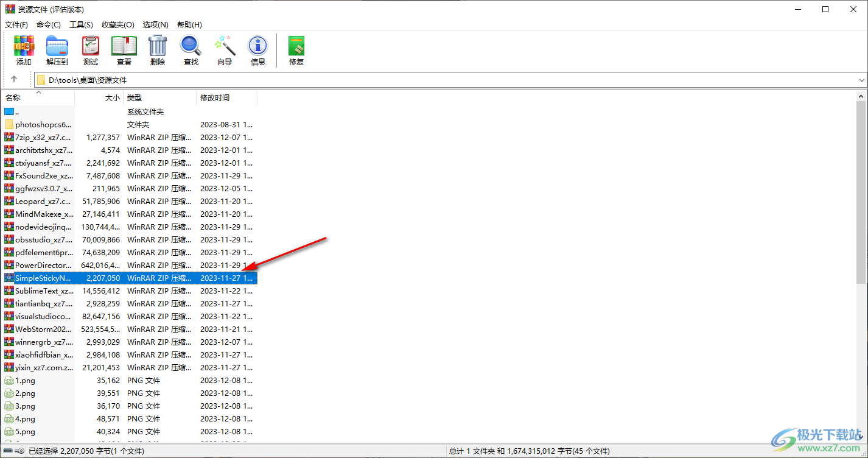The height and width of the screenshot is (458, 868).
Task: Click the archive icon of WebStorm202 file
Action: (9, 329)
